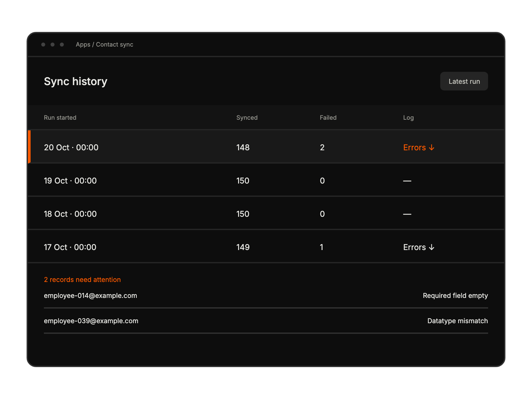Click the Run started column header
Viewport: 532px width, 399px height.
[x=60, y=117]
